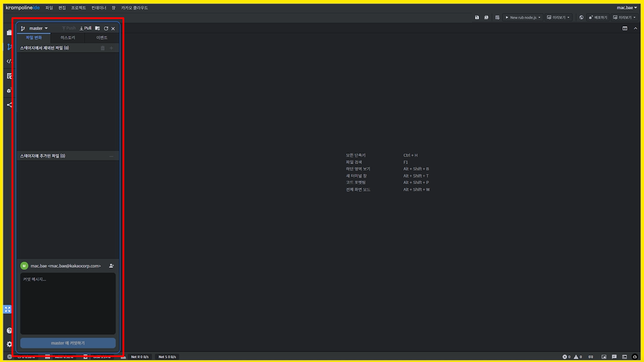Screen dimensions: 644x362
Task: Click the save all files icon
Action: (486, 18)
